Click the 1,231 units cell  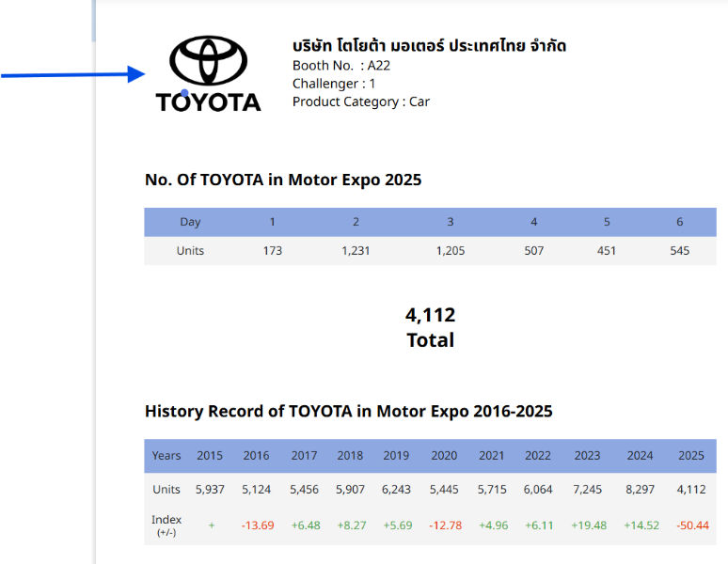tap(356, 251)
